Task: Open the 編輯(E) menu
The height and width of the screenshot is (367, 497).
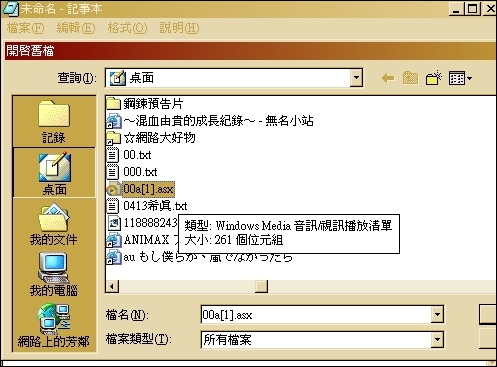Action: [76, 28]
